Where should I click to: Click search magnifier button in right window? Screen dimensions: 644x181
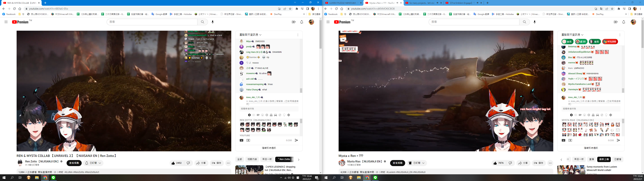point(524,22)
